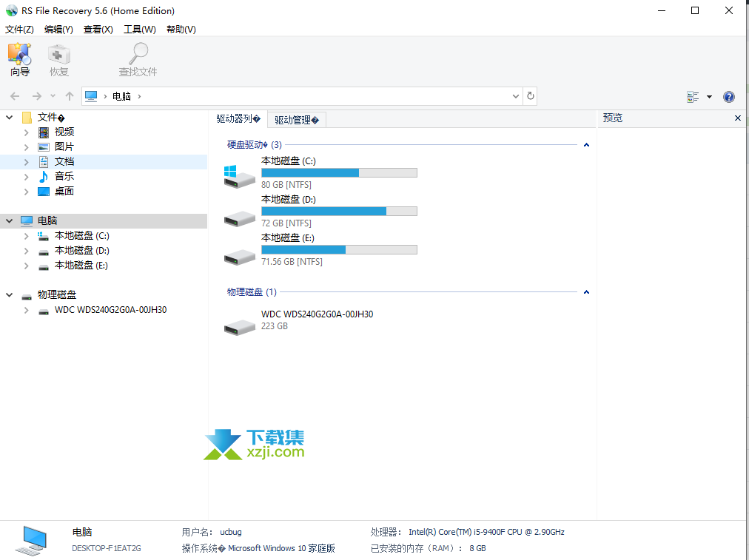Viewport: 749px width, 560px height.
Task: Expand the 音乐 tree node
Action: coord(26,177)
